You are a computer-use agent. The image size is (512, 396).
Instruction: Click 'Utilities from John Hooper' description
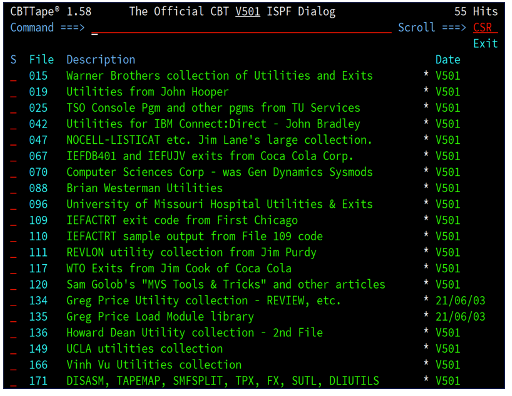pos(147,92)
